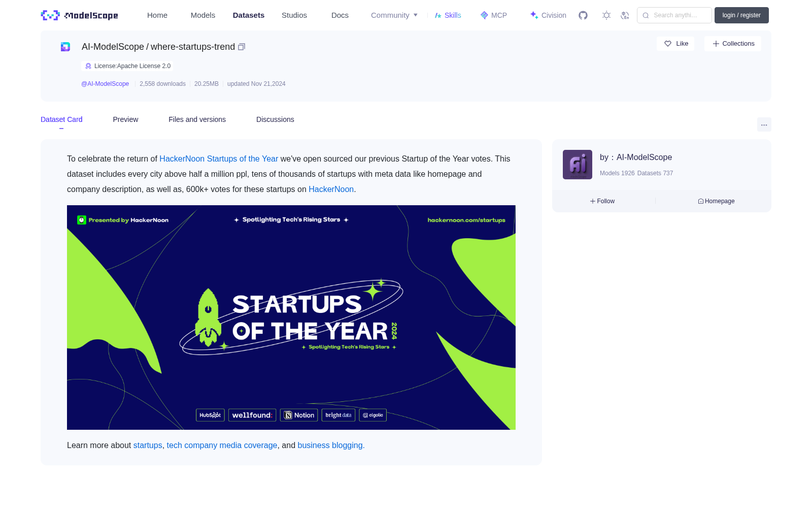812x508 pixels.
Task: Add dataset to Collections
Action: tap(733, 44)
